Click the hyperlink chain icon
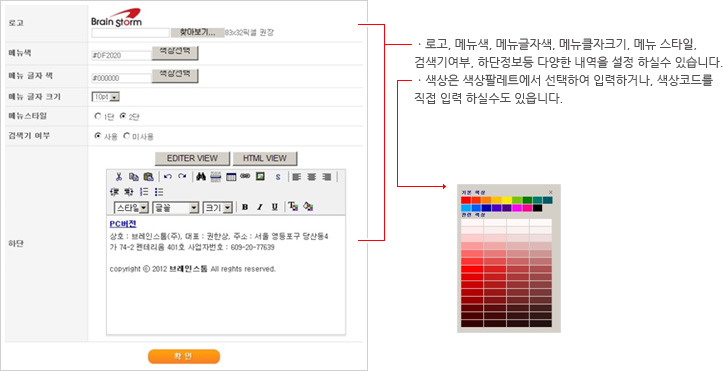Screen dimensions: 723x371 (245, 177)
